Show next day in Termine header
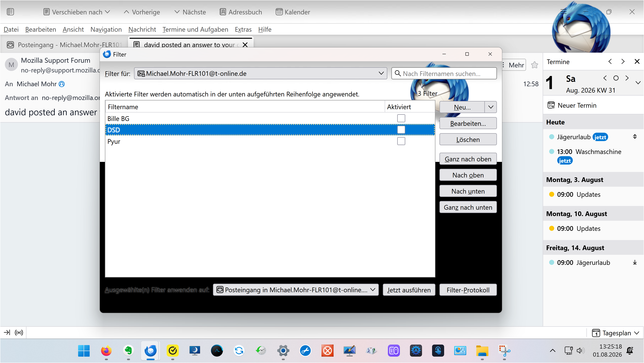 (623, 62)
